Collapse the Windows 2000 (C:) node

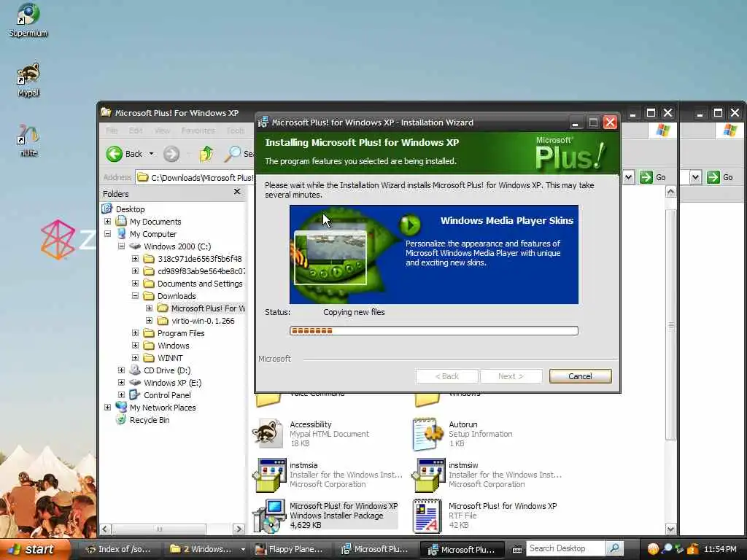(122, 246)
